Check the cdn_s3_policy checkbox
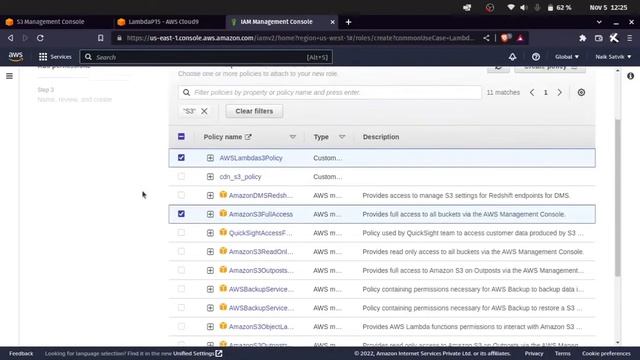Viewport: 640px width, 360px height. (181, 176)
